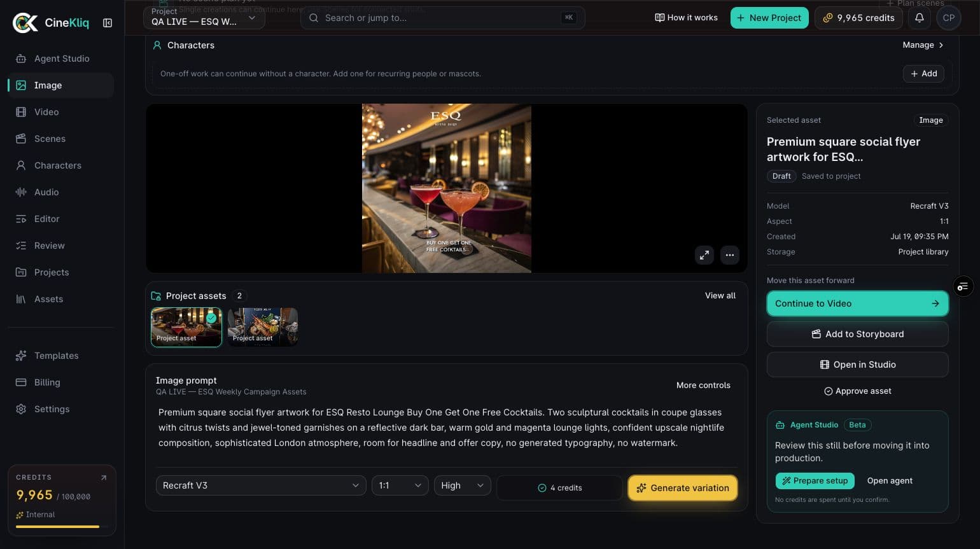Open the Scenes section

(61, 139)
